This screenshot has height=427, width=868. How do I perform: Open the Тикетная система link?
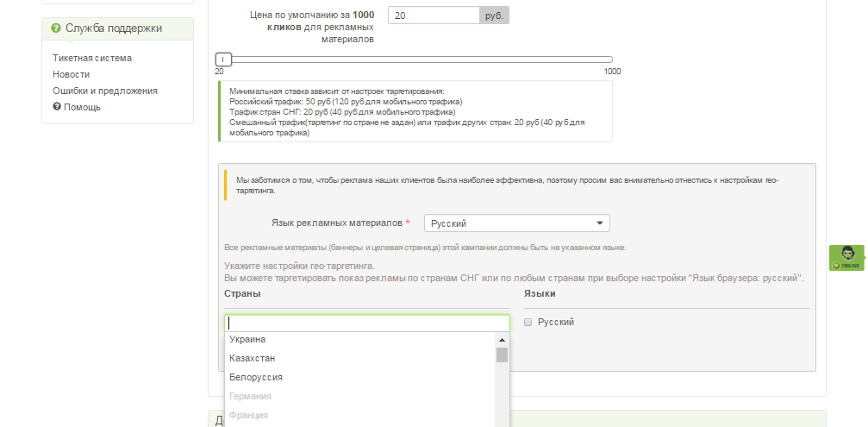92,58
